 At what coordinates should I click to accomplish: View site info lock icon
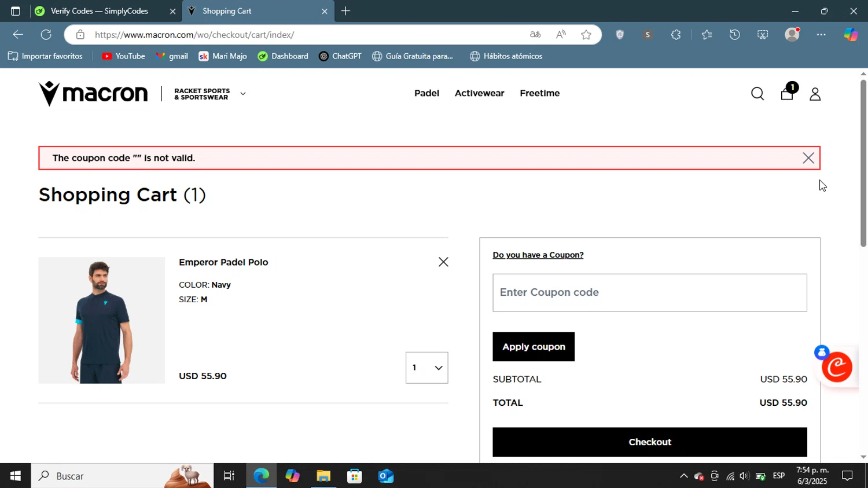80,35
